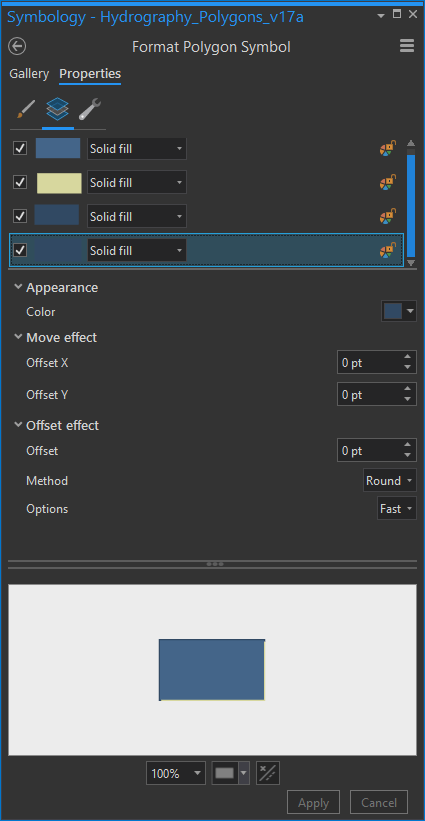Image resolution: width=425 pixels, height=821 pixels.
Task: Open the Appearance Color swatch picker
Action: pos(399,312)
